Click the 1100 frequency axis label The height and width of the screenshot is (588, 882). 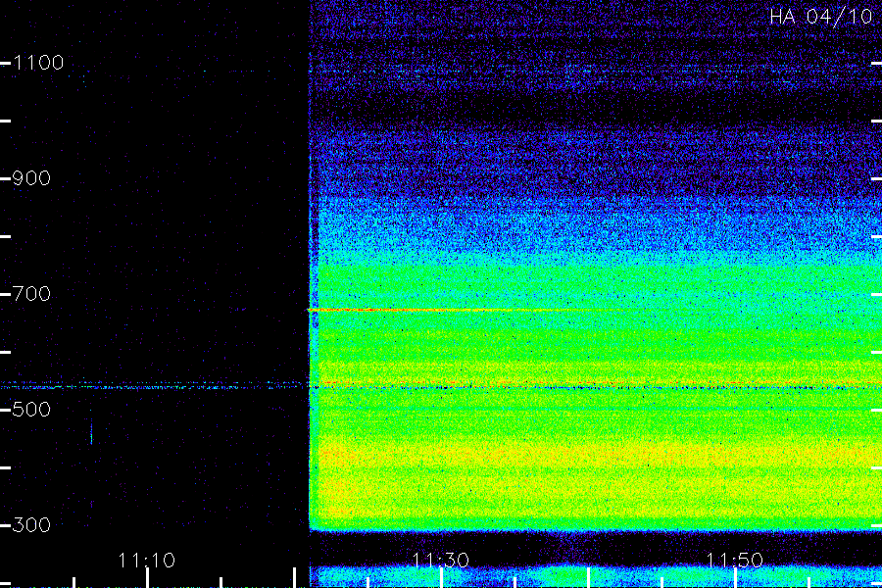pos(38,63)
